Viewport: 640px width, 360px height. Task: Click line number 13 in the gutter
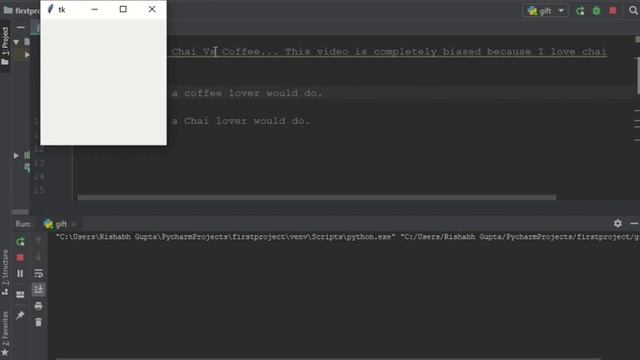(39, 163)
